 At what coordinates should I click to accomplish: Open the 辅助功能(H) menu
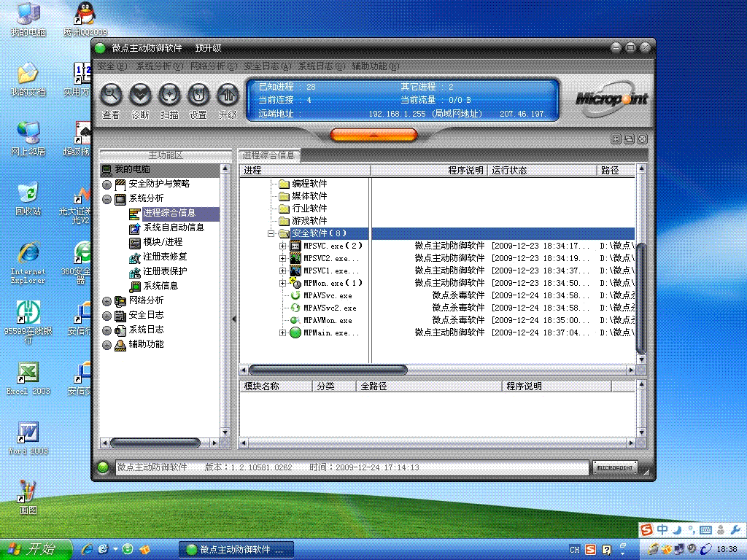[376, 66]
